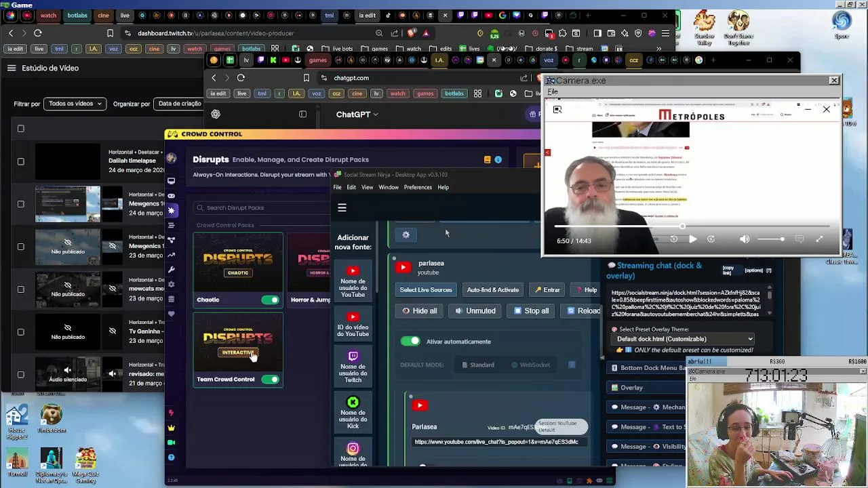This screenshot has width=868, height=488.
Task: Toggle Ativar automaticamente switch
Action: pos(410,342)
